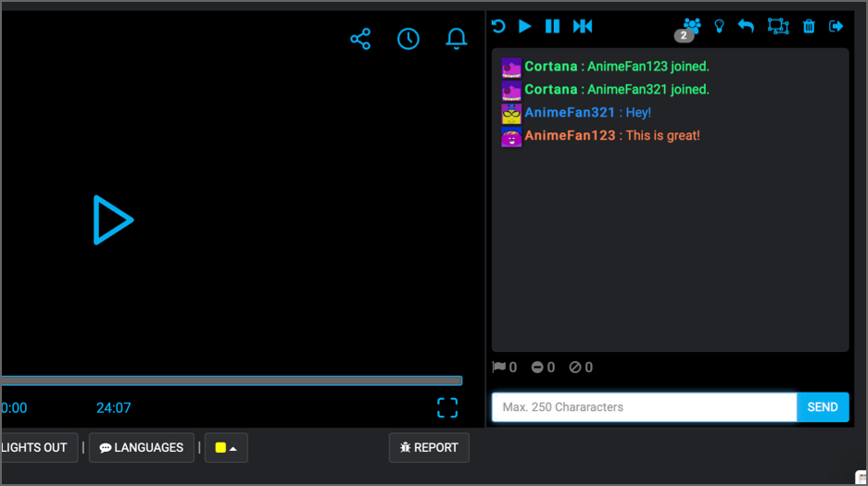Click the skip/sync icon in chat room toolbar
The height and width of the screenshot is (486, 868).
coord(583,26)
